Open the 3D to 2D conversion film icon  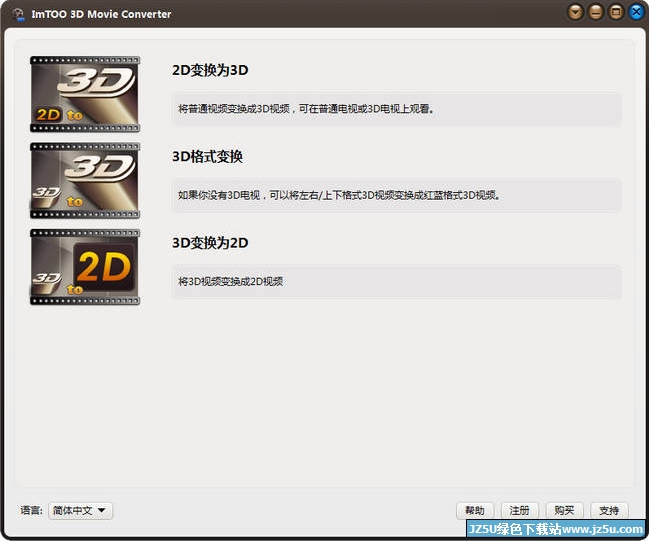pos(85,267)
